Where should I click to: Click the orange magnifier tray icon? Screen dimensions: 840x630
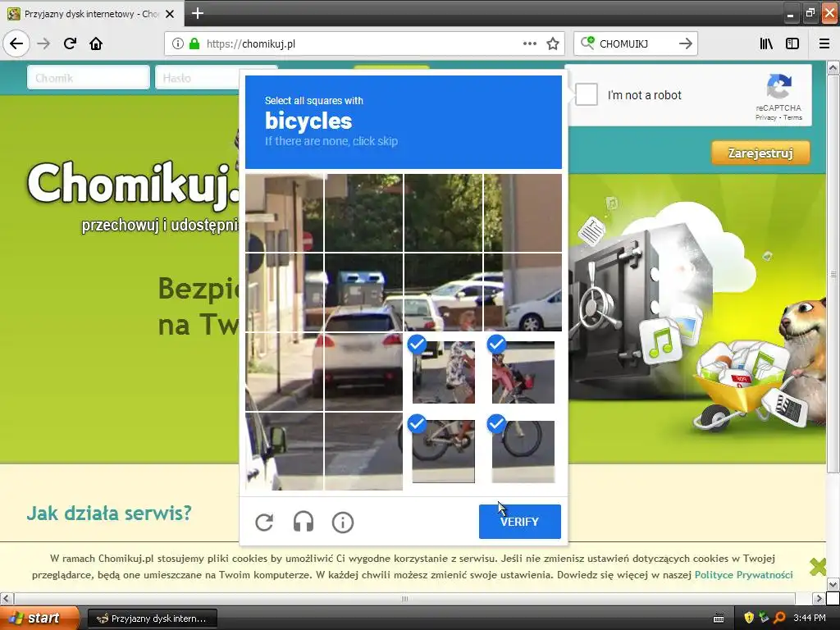[x=779, y=618]
